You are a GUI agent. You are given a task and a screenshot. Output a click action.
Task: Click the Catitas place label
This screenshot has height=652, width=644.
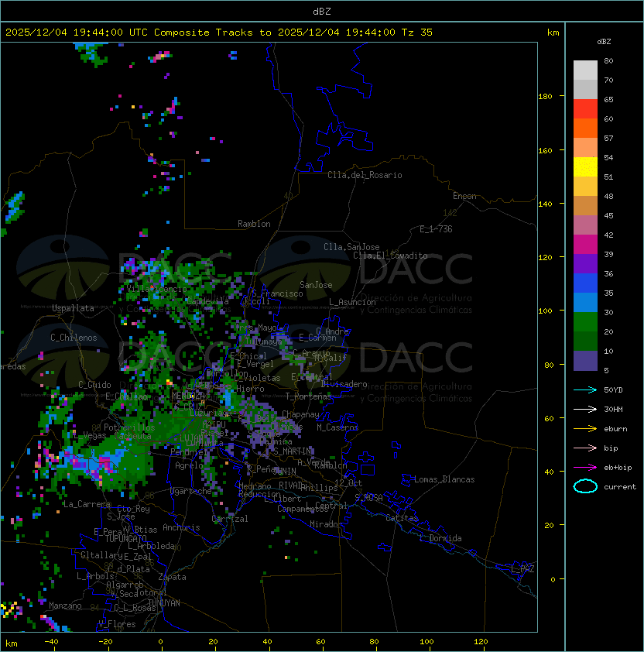(402, 518)
